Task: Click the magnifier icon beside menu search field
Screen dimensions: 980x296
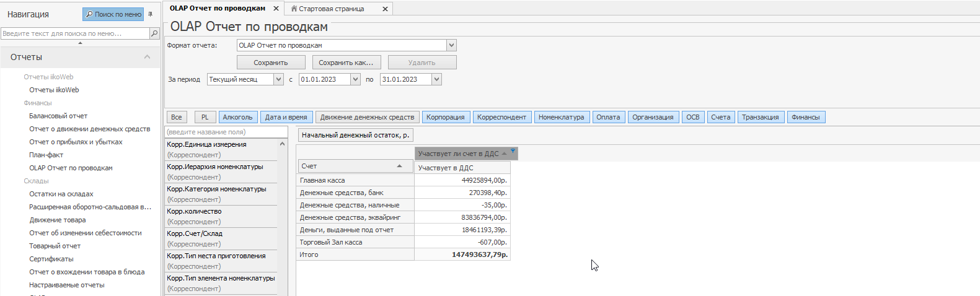Action: [154, 33]
